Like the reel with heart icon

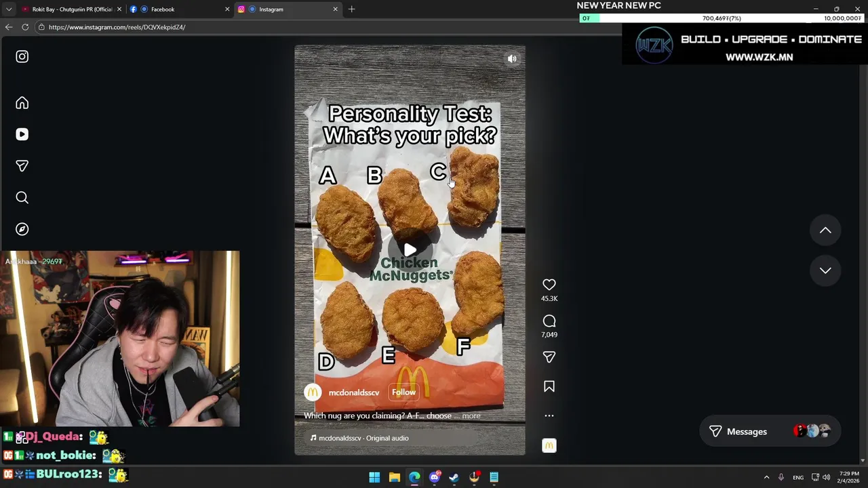(x=549, y=285)
